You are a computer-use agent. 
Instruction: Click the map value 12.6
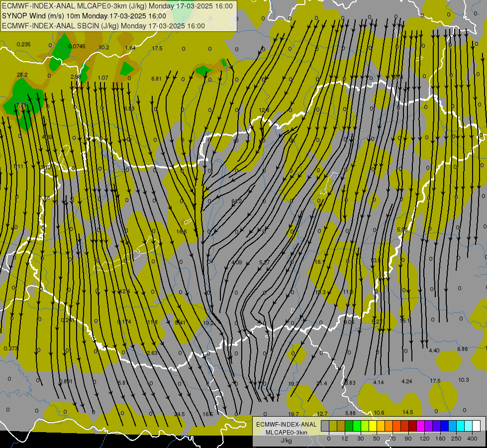click(x=264, y=110)
